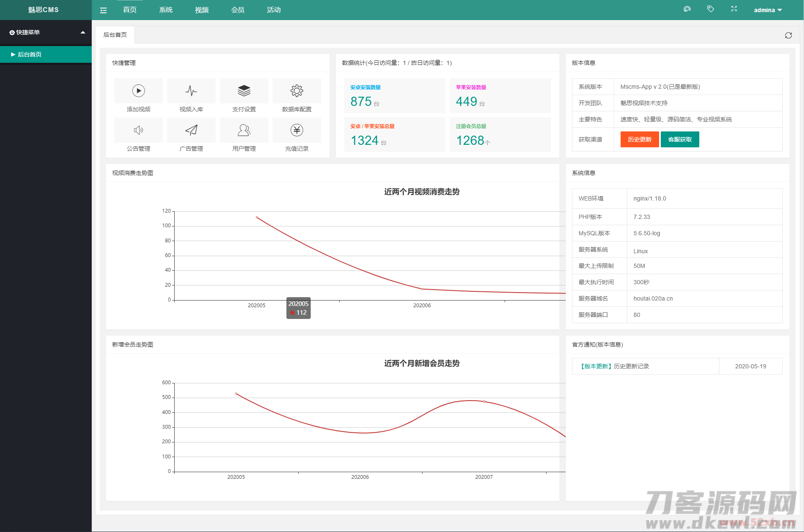Click the orange 历史更新 button
The width and height of the screenshot is (804, 532).
tap(639, 139)
